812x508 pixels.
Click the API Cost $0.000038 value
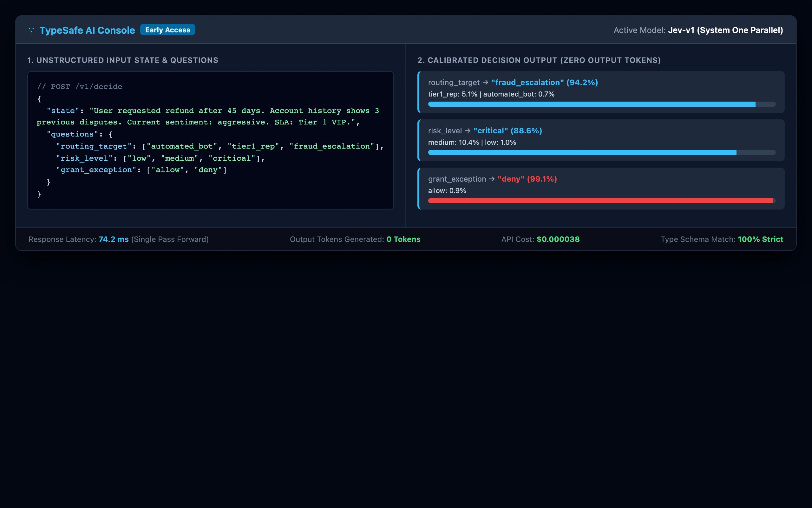coord(558,239)
